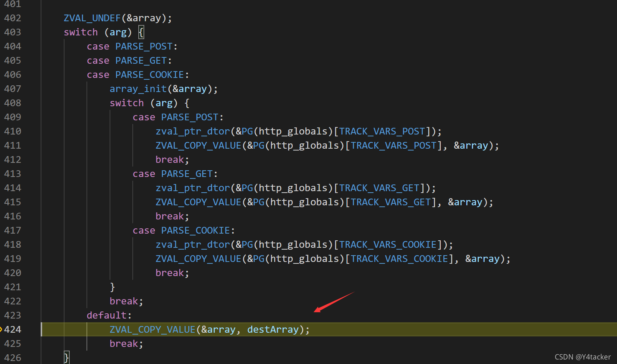Image resolution: width=617 pixels, height=364 pixels.
Task: Click zval_ptr_dtor on line 410
Action: [x=193, y=131]
